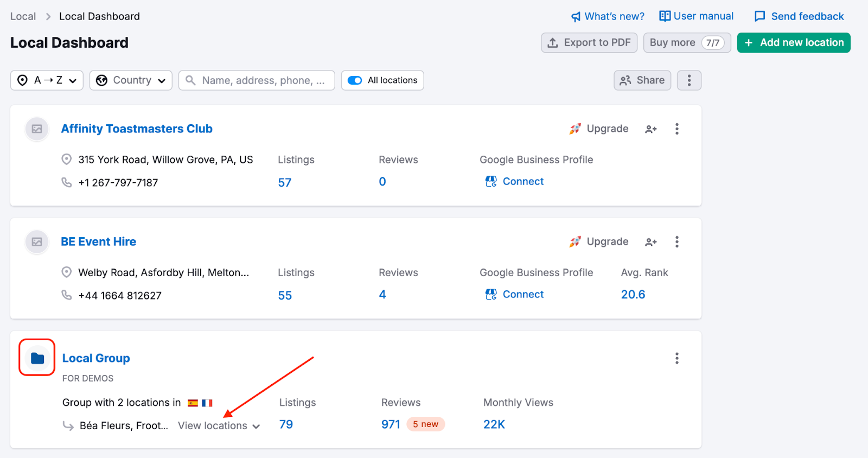Click the location search input field
This screenshot has height=458, width=868.
[x=257, y=80]
